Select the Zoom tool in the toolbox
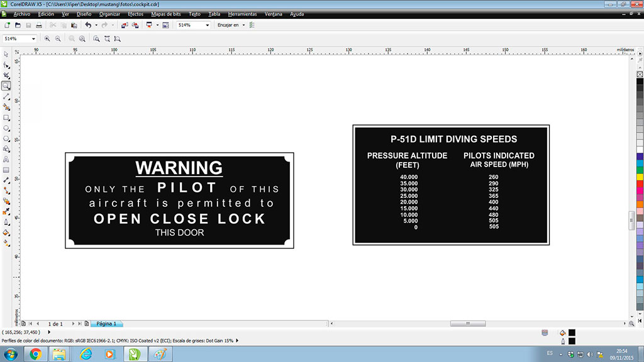The height and width of the screenshot is (362, 644). point(6,85)
